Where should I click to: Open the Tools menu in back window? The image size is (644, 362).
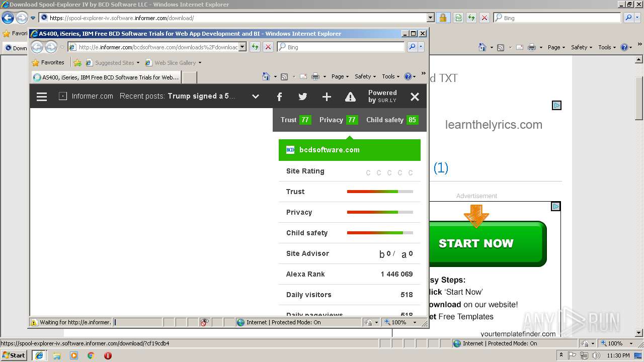pos(607,47)
